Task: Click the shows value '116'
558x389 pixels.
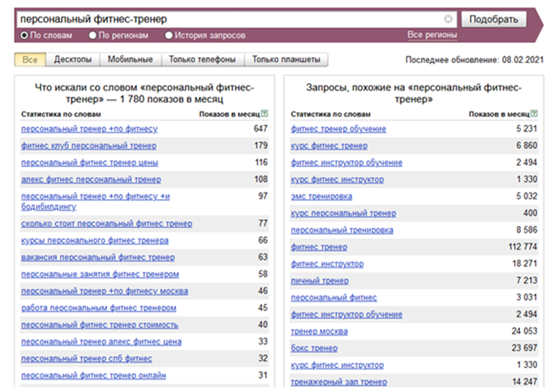Action: 261,162
